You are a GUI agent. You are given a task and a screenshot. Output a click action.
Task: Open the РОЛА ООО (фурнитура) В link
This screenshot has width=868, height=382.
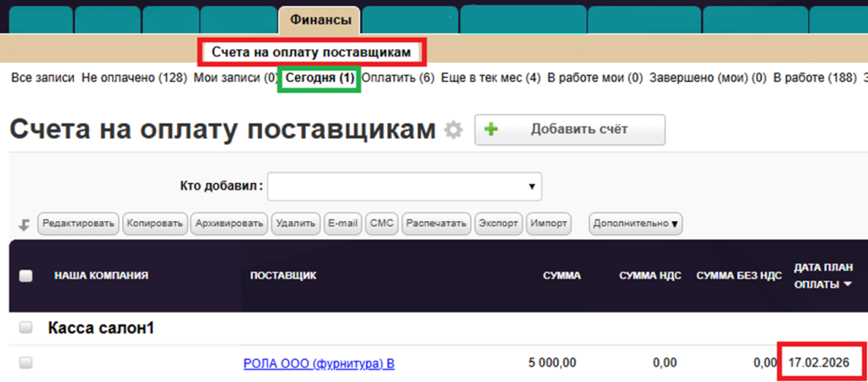coord(319,364)
